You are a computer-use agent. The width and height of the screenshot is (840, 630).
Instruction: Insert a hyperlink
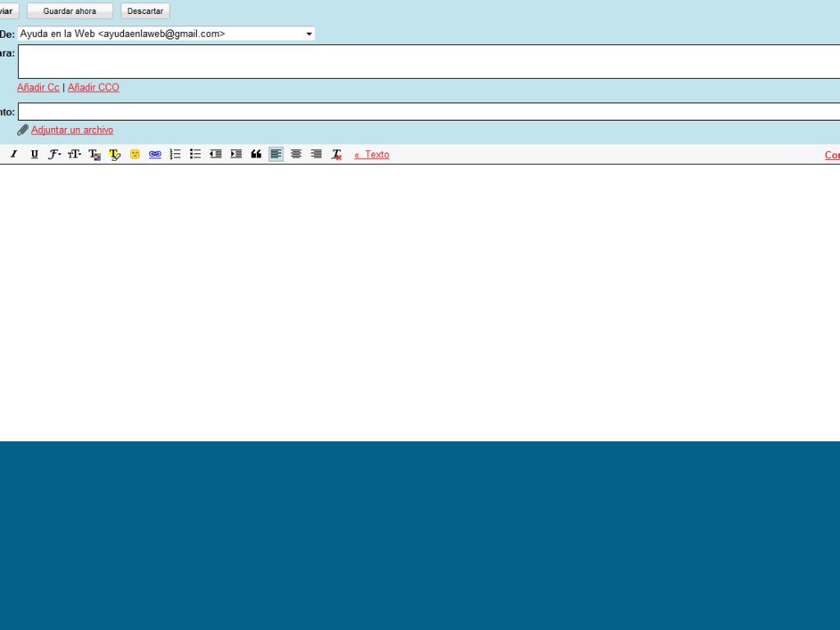(x=155, y=154)
